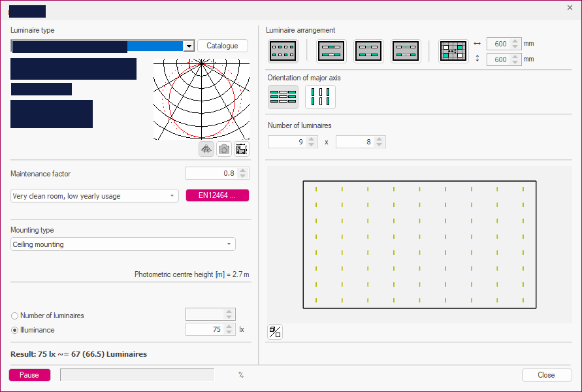Show the 3D light distribution view
The height and width of the screenshot is (392, 582).
click(x=206, y=149)
